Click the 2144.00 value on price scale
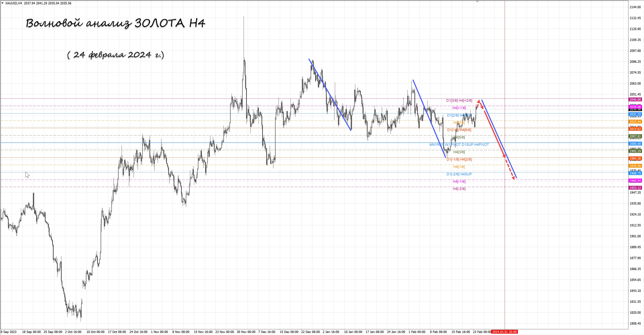This screenshot has height=335, width=644. point(635,7)
